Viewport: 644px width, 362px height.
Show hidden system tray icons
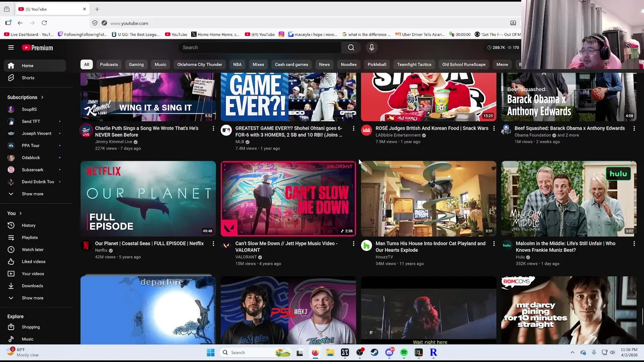point(572,352)
